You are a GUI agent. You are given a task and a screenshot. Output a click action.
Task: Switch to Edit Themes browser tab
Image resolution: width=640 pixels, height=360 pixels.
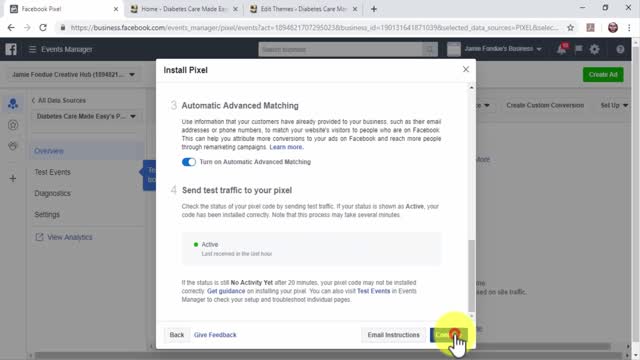click(x=303, y=9)
